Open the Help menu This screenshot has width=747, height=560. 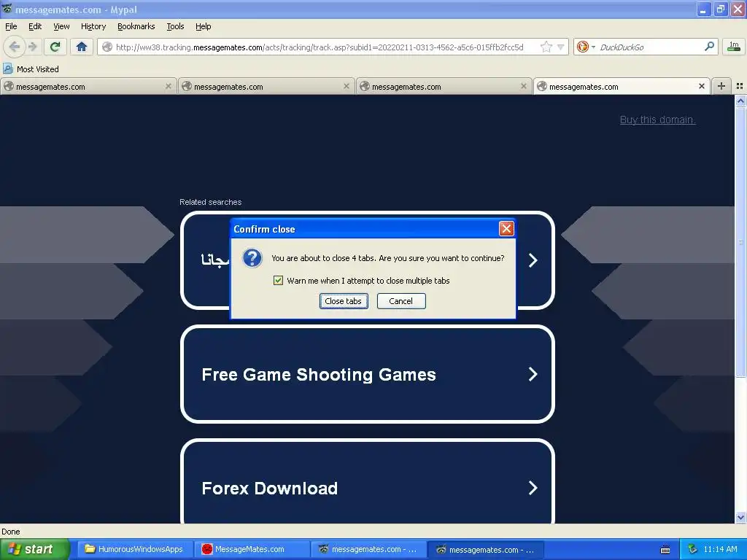pos(204,26)
